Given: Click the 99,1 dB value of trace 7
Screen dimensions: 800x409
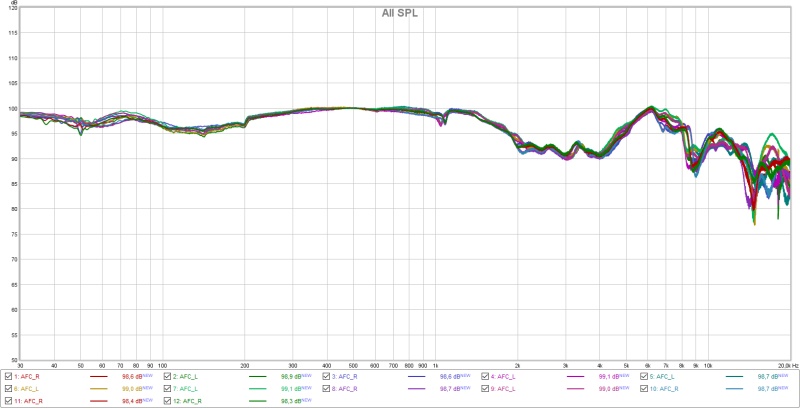Looking at the screenshot, I should click(292, 388).
